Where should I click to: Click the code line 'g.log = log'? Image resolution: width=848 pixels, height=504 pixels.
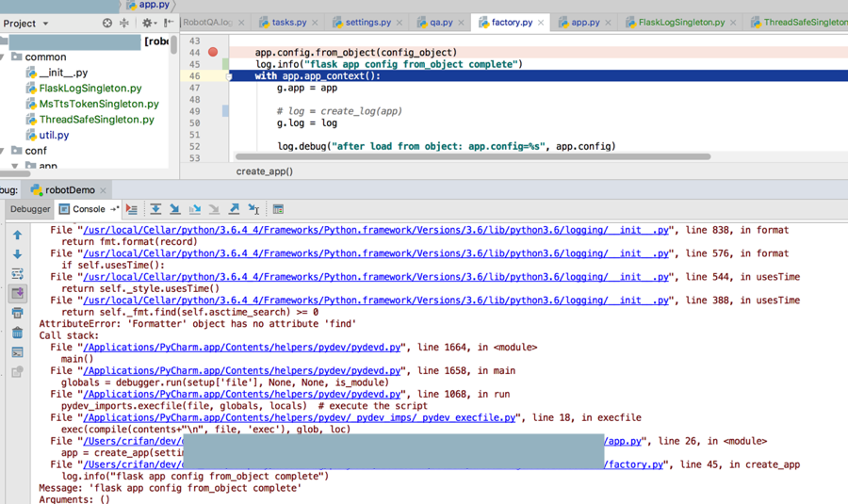pyautogui.click(x=307, y=122)
